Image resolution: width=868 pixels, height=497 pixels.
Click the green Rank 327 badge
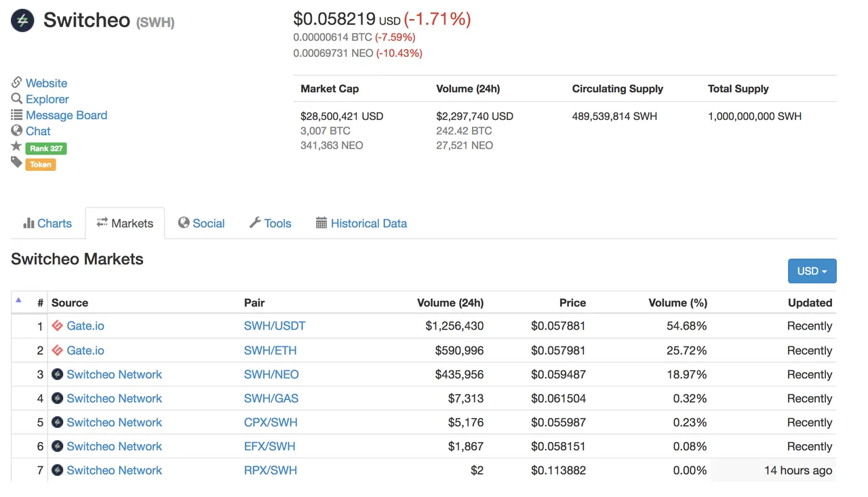click(46, 148)
